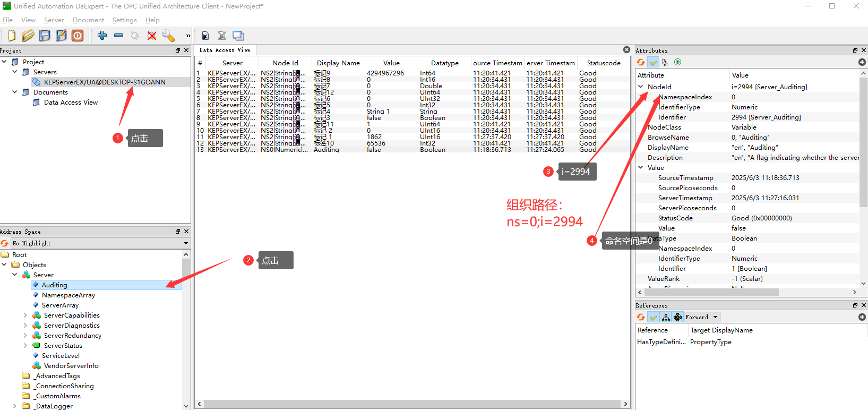This screenshot has width=868, height=410.
Task: Click the New Project toolbar icon
Action: (12, 36)
